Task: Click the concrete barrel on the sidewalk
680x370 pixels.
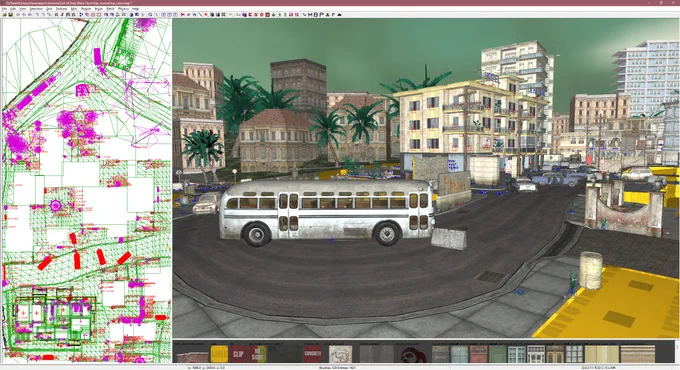Action: pyautogui.click(x=591, y=270)
